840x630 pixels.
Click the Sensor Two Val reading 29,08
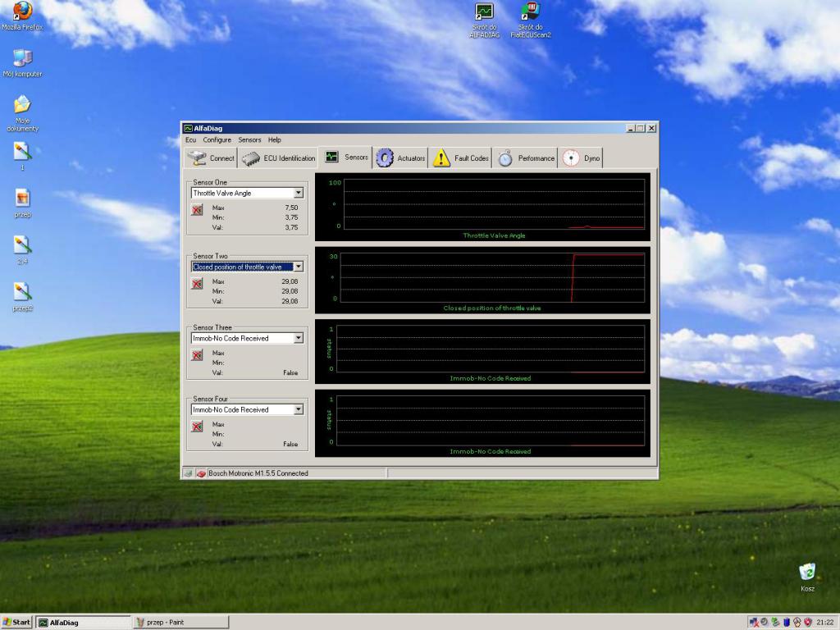[290, 302]
